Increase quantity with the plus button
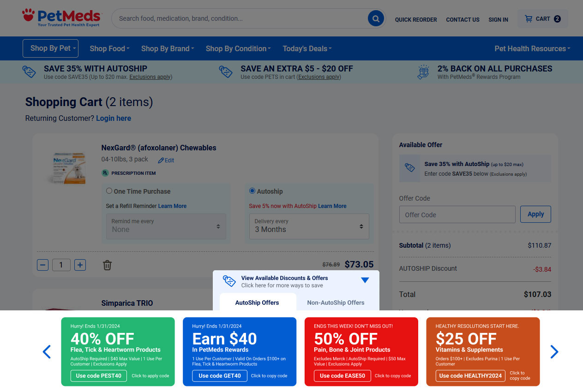 pos(80,265)
